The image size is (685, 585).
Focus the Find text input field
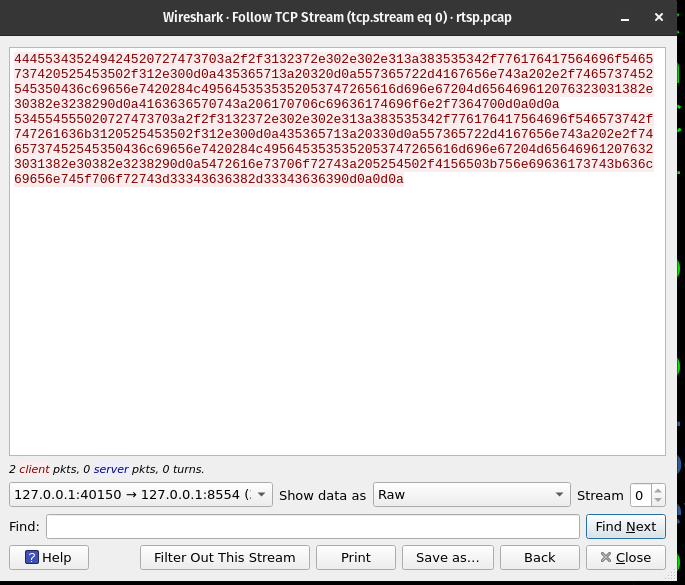click(x=312, y=527)
